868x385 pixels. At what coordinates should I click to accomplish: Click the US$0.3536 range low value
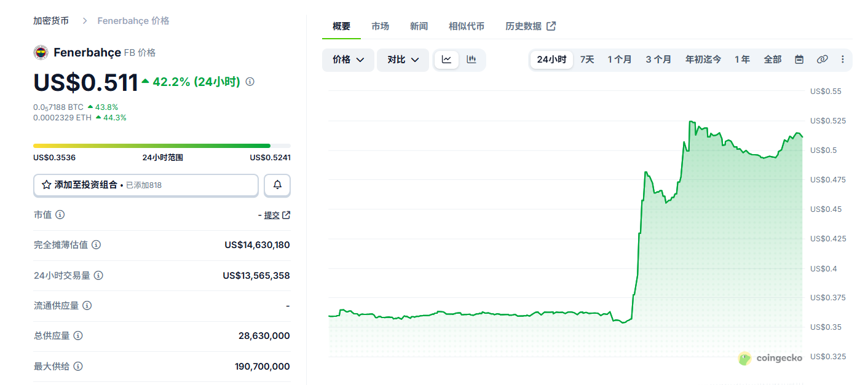[54, 158]
